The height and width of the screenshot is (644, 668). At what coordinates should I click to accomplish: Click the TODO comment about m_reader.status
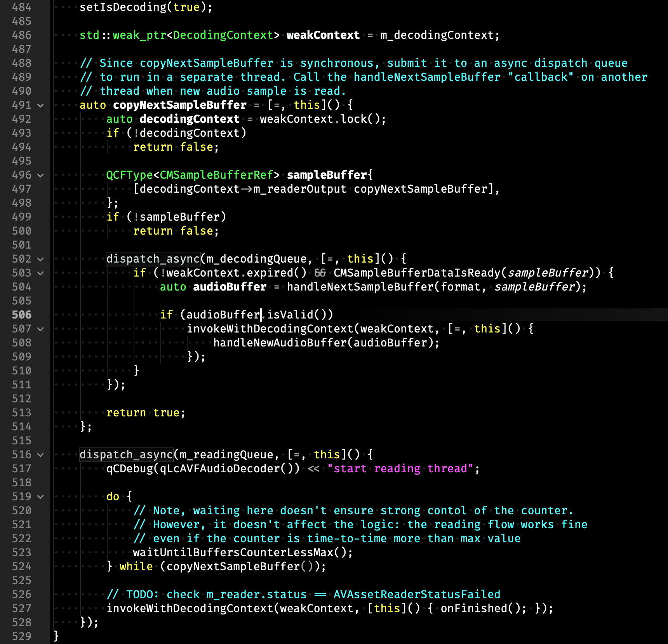point(303,594)
